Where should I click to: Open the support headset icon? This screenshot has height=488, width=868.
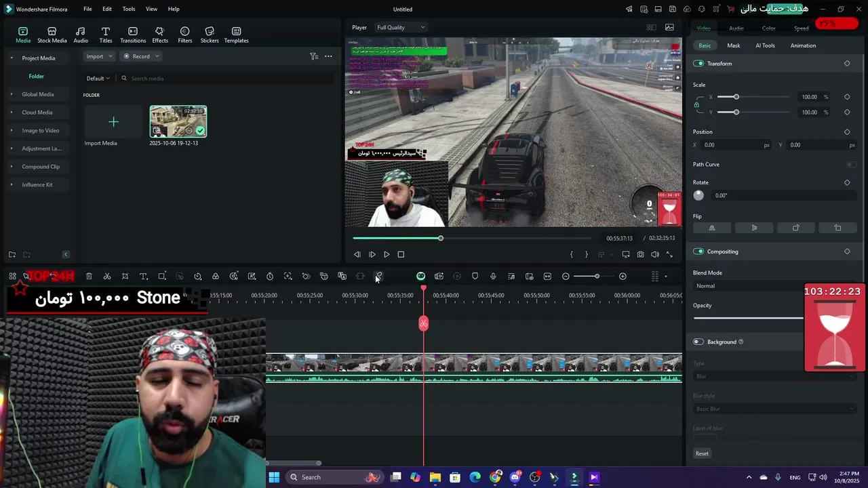pyautogui.click(x=701, y=9)
